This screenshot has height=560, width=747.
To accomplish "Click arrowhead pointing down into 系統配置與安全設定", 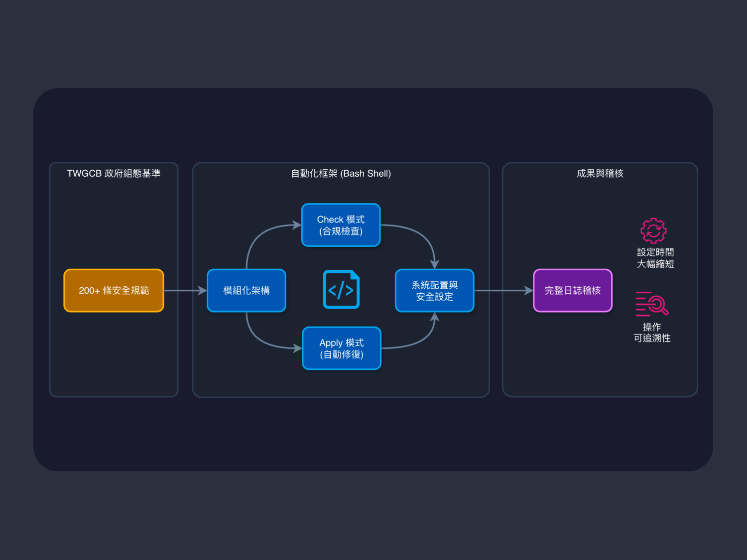I will point(435,264).
